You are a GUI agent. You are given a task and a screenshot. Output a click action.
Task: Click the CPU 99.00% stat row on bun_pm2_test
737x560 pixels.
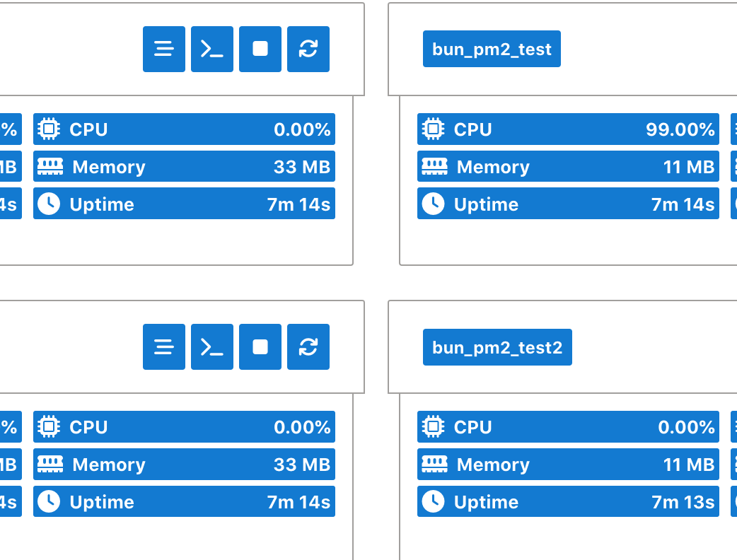click(x=566, y=129)
